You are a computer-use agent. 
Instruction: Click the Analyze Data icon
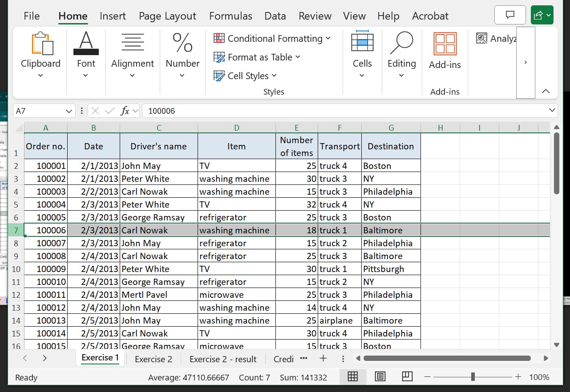click(482, 38)
